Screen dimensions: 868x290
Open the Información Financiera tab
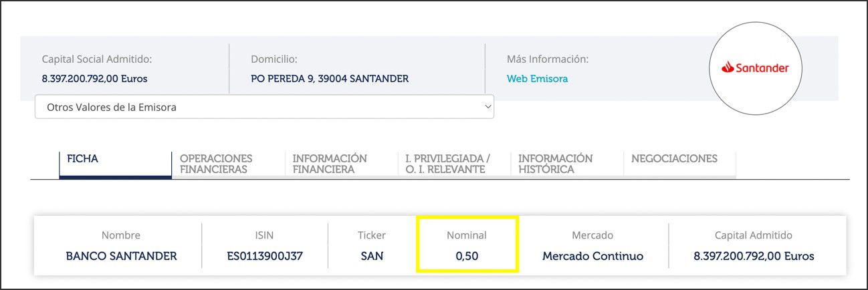point(330,164)
